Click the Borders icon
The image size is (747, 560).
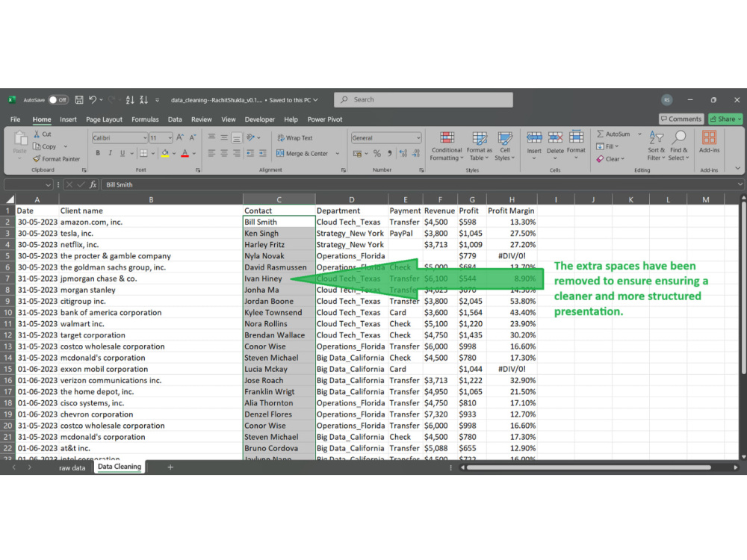point(143,153)
